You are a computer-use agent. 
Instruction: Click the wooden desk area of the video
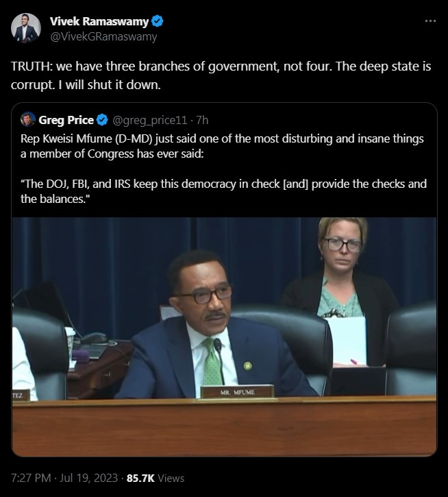pos(224,426)
